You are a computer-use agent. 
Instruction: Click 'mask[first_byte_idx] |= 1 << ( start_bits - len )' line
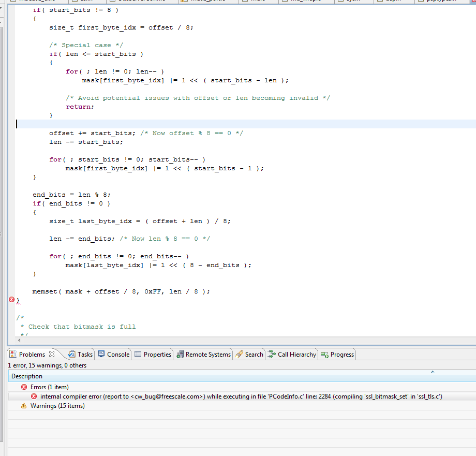coord(185,80)
